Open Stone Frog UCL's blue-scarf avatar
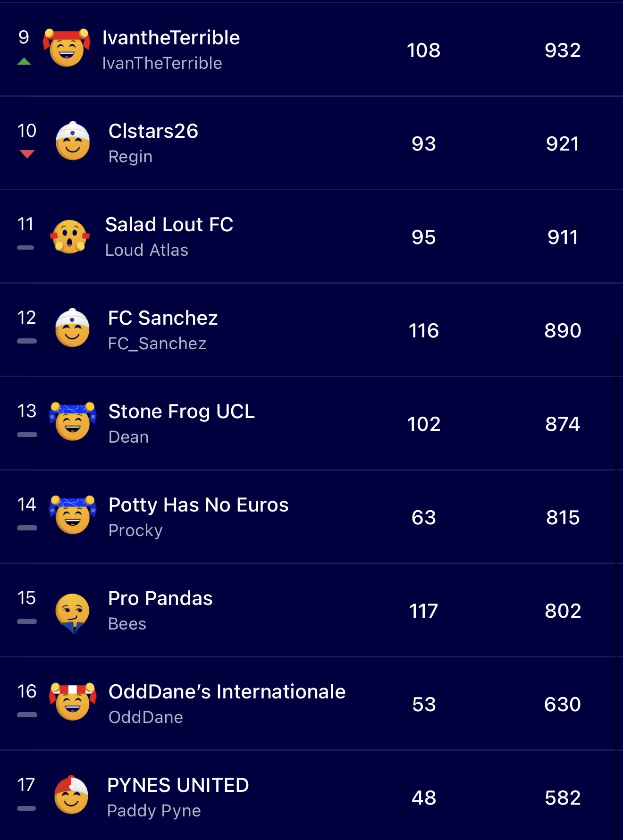This screenshot has width=623, height=840. click(73, 421)
